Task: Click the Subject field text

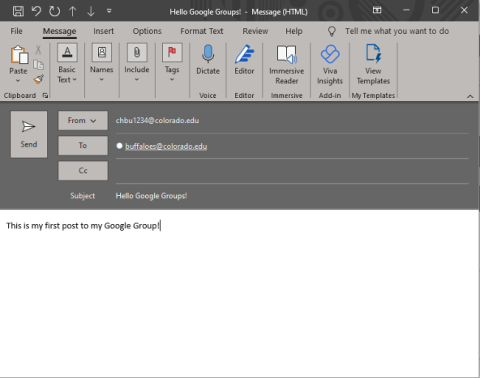Action: pos(151,196)
